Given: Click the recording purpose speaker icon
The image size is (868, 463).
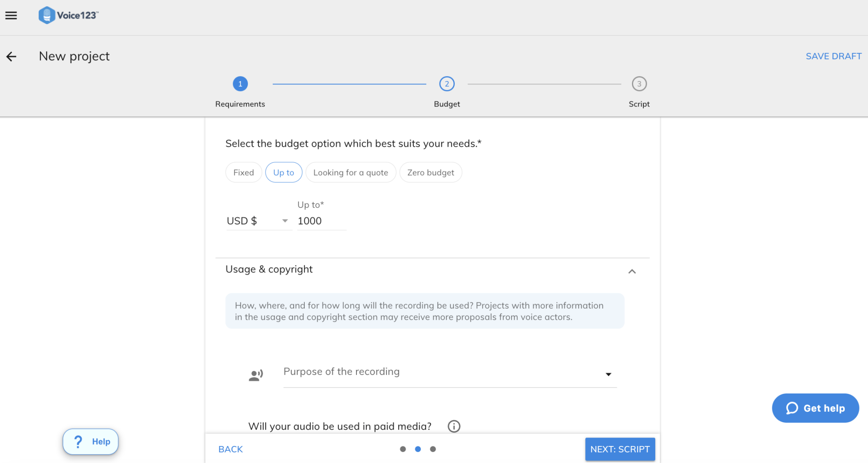Looking at the screenshot, I should pos(256,374).
